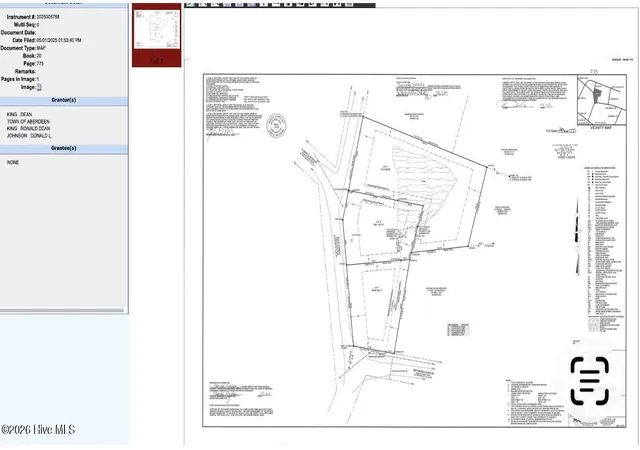Click the KING DEAN grantor entry
Screen dimensions: 640x450
[19, 115]
